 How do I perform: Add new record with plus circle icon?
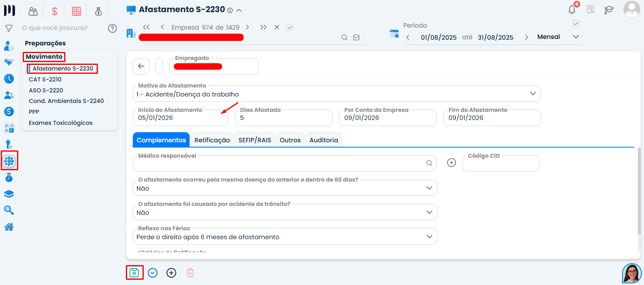pos(171,273)
